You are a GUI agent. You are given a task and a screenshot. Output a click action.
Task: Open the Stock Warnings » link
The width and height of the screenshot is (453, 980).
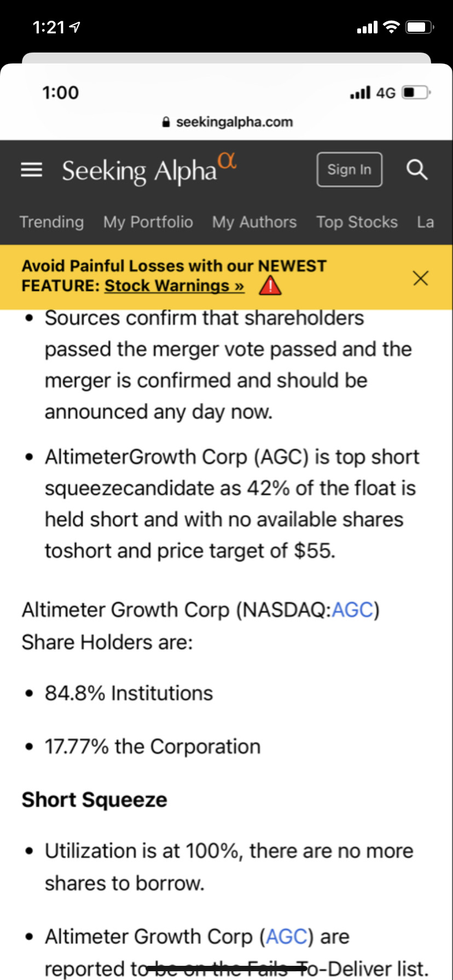coord(175,286)
